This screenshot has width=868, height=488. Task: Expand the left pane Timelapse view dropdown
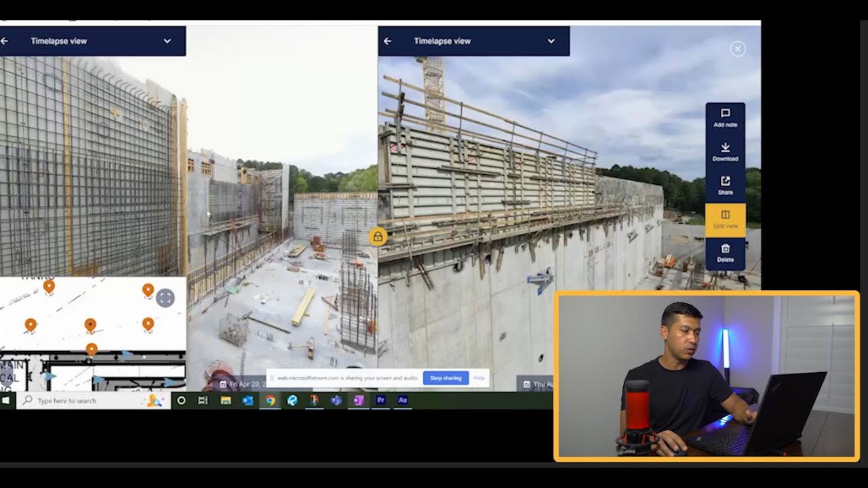[x=167, y=41]
